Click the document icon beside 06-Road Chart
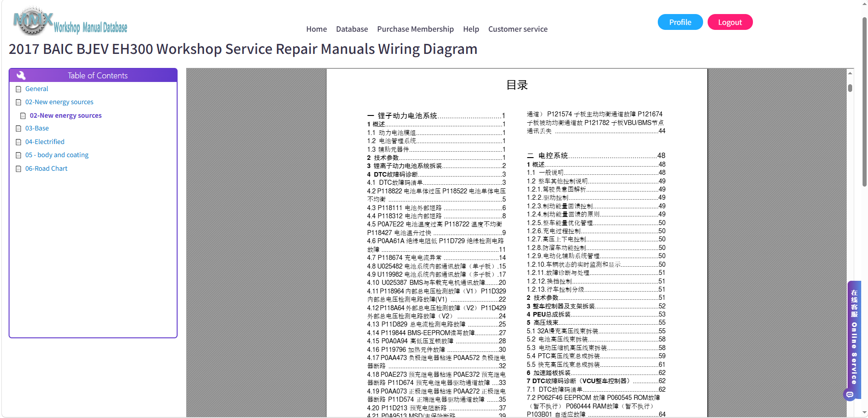Viewport: 868px width, 418px height. (19, 169)
